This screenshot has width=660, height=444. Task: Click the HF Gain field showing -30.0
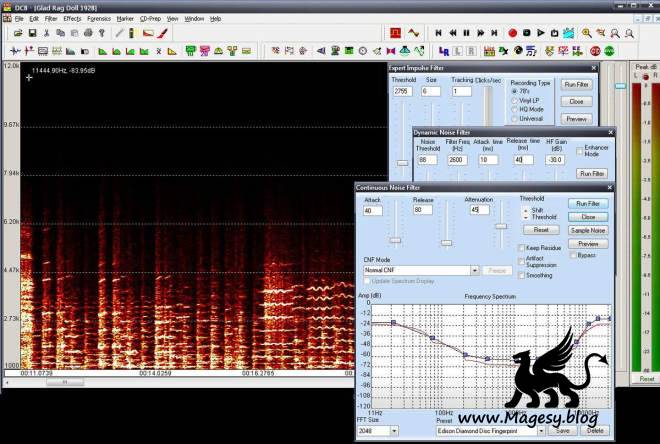[555, 160]
